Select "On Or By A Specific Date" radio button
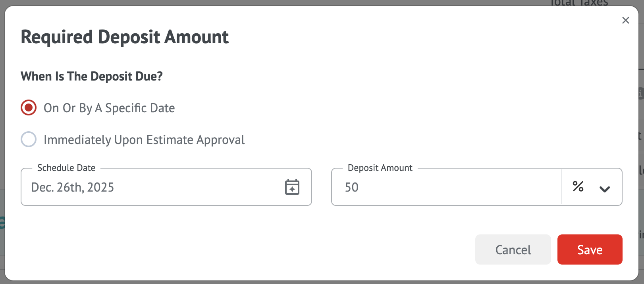Screen dimensions: 644x284 pyautogui.click(x=29, y=108)
